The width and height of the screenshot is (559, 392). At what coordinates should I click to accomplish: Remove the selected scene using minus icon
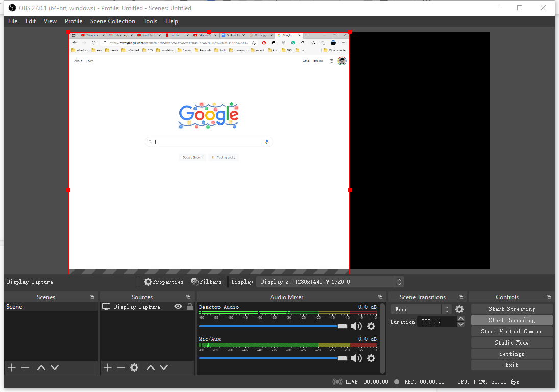(x=25, y=367)
